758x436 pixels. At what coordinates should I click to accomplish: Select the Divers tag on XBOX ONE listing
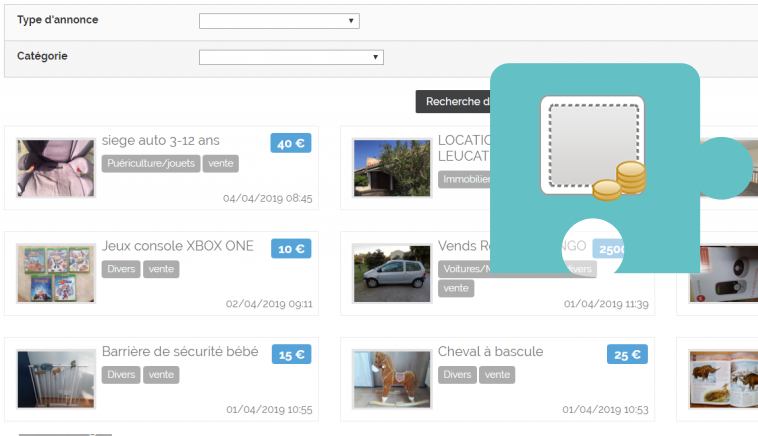click(121, 269)
